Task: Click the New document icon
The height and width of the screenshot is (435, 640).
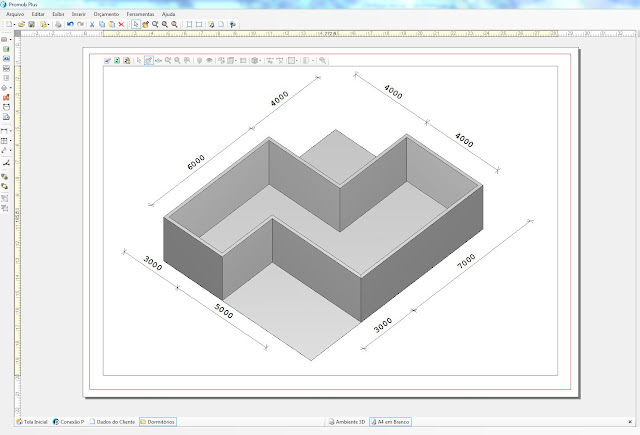Action: point(9,24)
